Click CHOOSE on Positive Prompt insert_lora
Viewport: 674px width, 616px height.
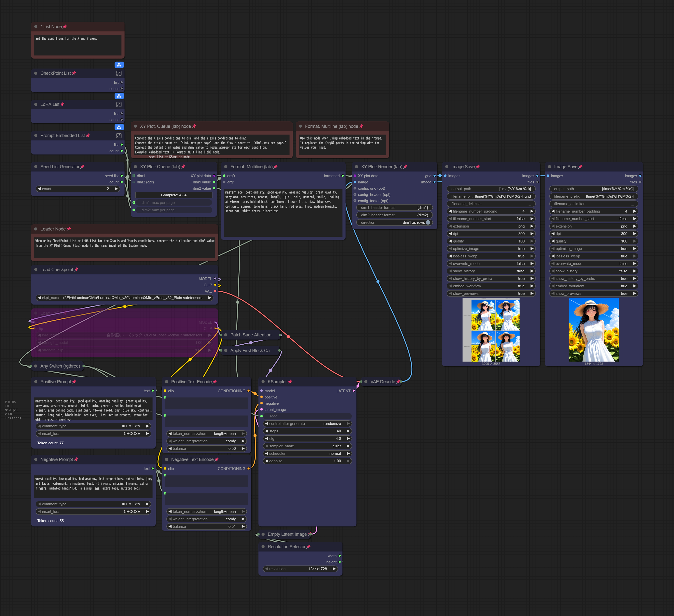pos(132,433)
